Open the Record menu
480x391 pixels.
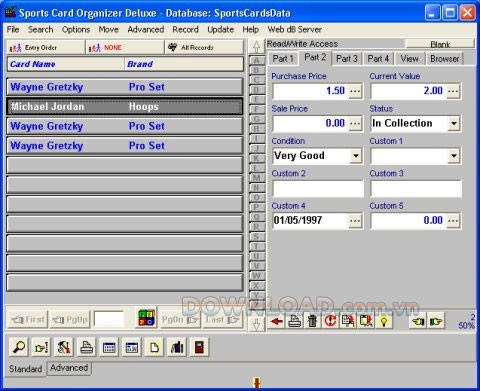pos(185,30)
